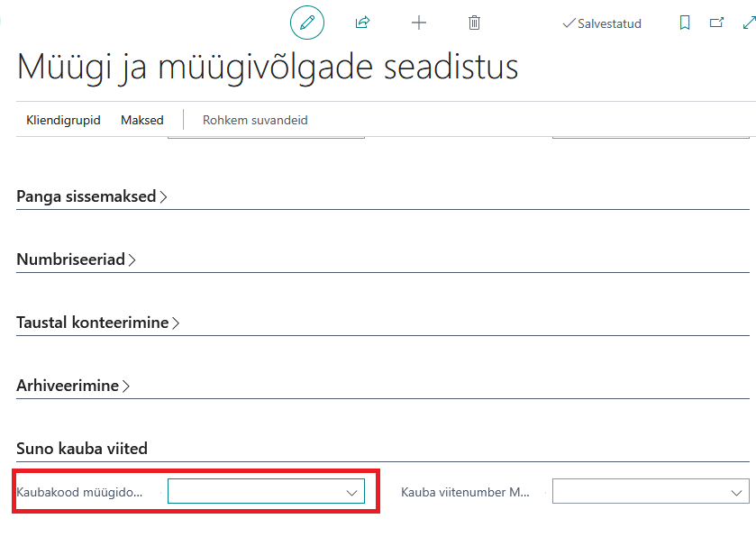Expand the Taustal konteerimine section
Viewport: 756px width, 546px height.
point(98,323)
